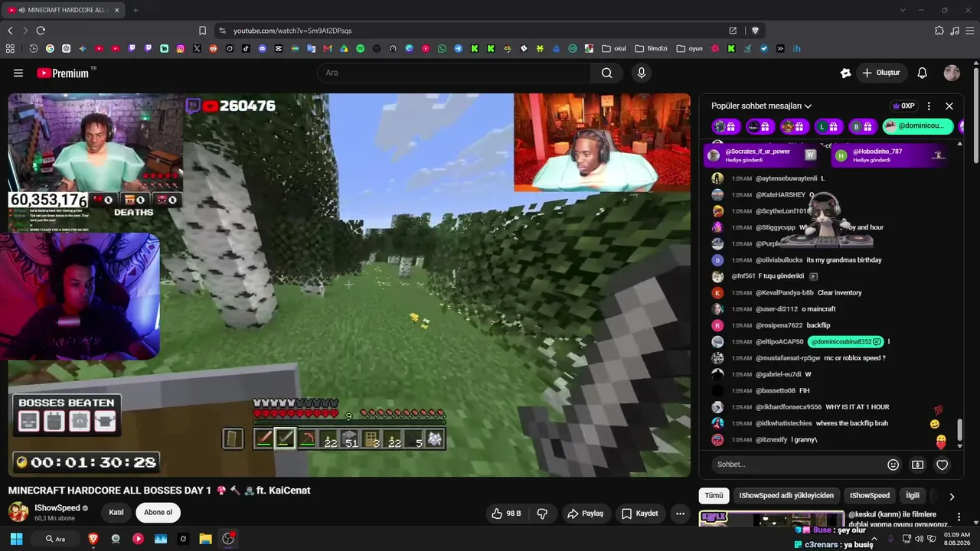The image size is (980, 551).
Task: Open the 0XP crown badge
Action: pyautogui.click(x=903, y=106)
